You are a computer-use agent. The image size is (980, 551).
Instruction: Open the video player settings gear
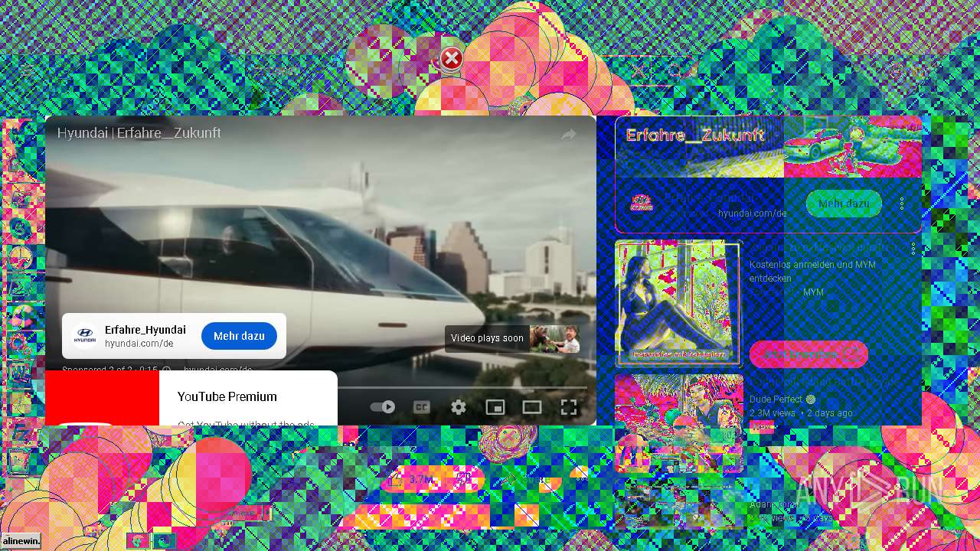(x=459, y=407)
